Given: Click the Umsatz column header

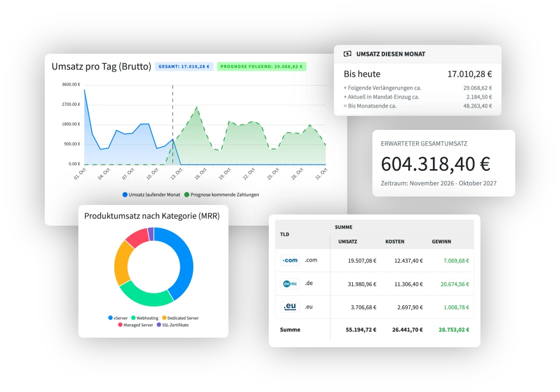Looking at the screenshot, I should coord(348,242).
